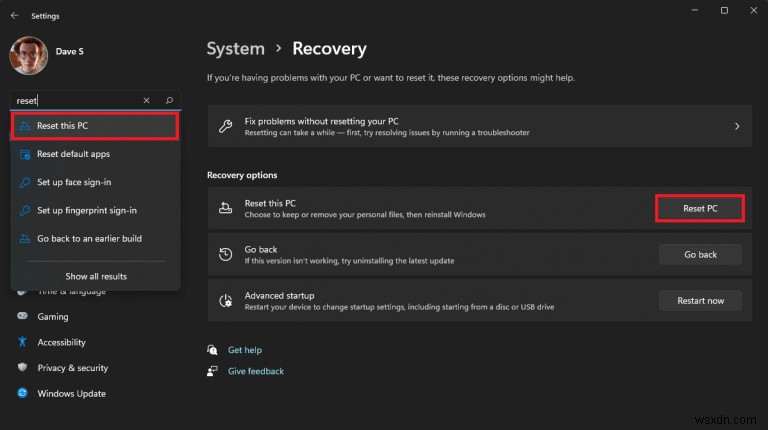
Task: Click the Advanced startup power icon
Action: [225, 301]
